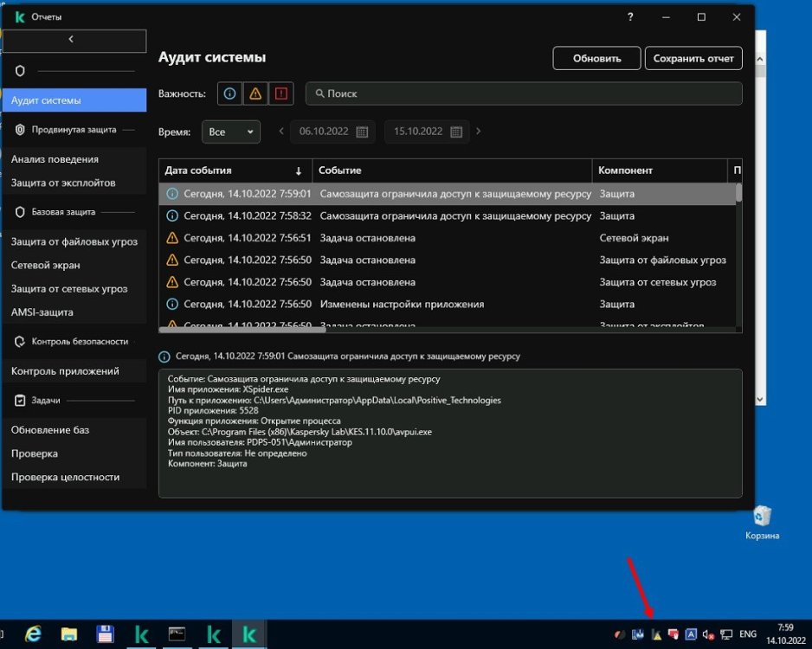Image resolution: width=812 pixels, height=649 pixels.
Task: Filter events by informational importance icon
Action: (229, 93)
